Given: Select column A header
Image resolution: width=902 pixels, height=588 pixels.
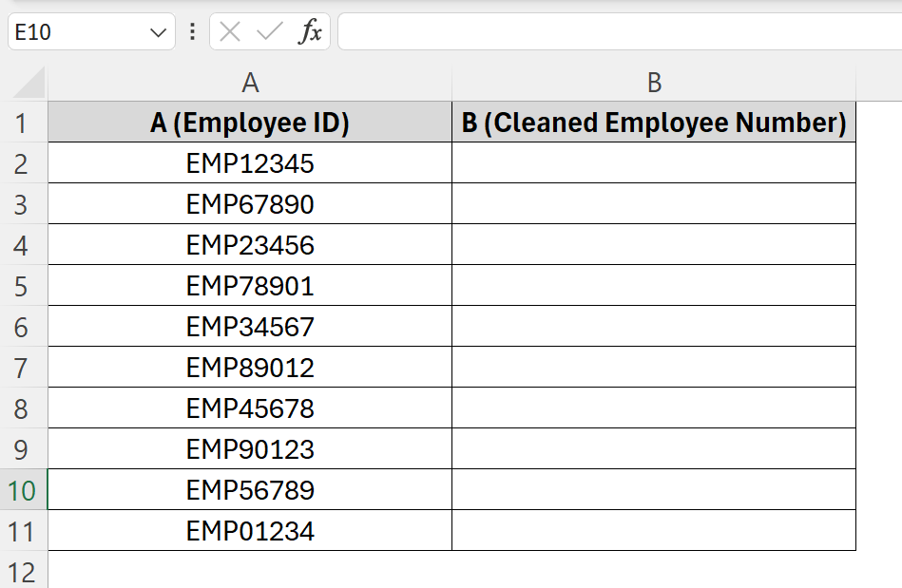Looking at the screenshot, I should [x=250, y=83].
